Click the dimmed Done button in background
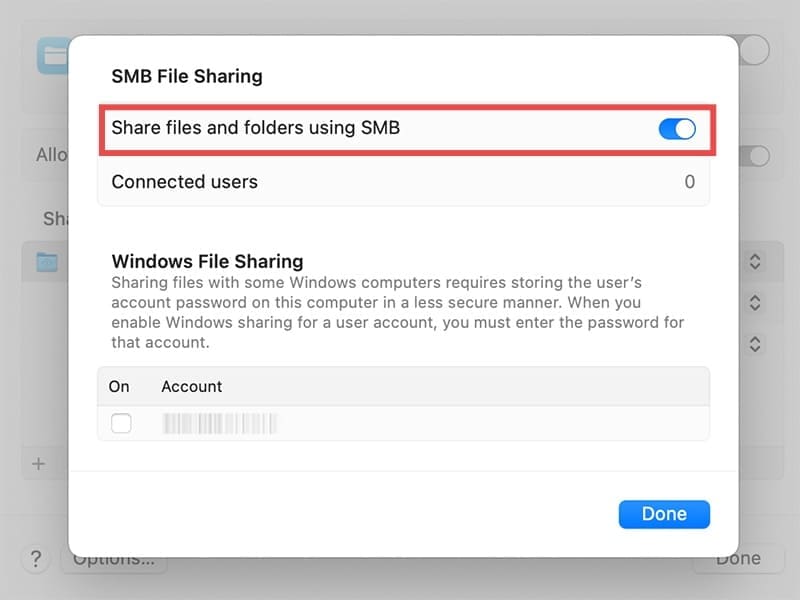This screenshot has height=600, width=800. point(738,559)
